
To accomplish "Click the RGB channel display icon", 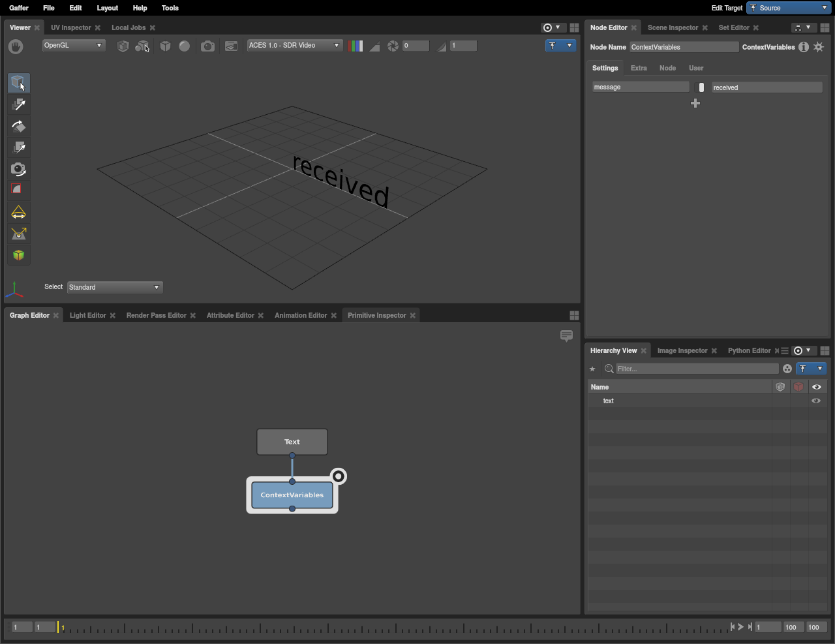I will (x=356, y=46).
